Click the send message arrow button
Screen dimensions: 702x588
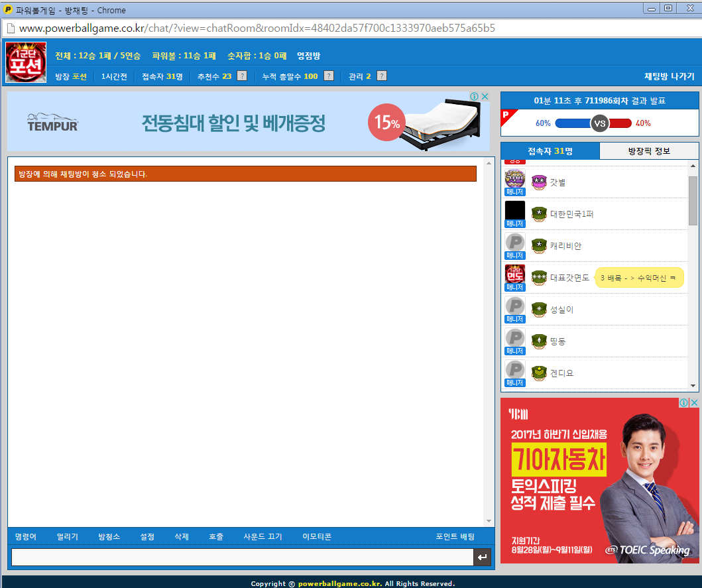482,557
